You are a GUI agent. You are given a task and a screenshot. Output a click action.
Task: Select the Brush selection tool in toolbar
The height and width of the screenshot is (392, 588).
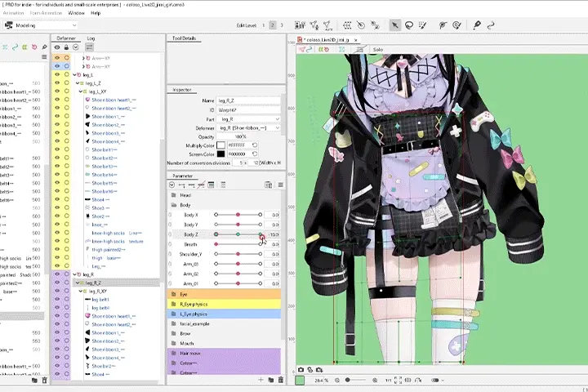[423, 25]
